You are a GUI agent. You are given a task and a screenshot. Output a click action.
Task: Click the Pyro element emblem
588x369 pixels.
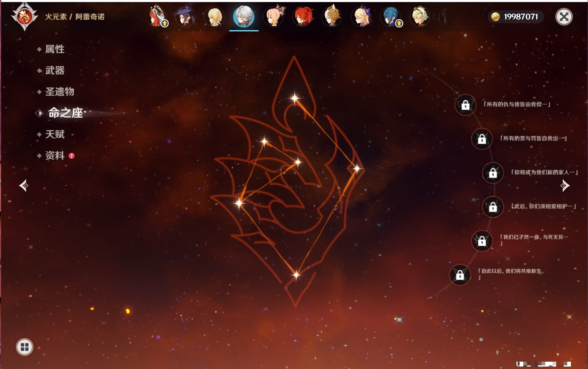24,17
